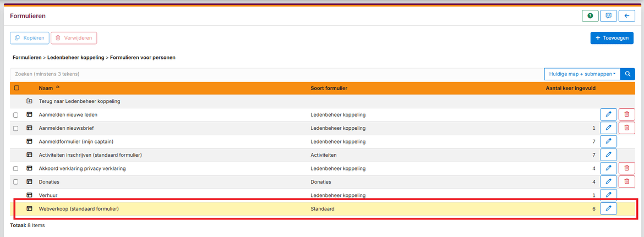
Task: Open Terug naar Ledenbeheer koppeling folder
Action: click(79, 101)
